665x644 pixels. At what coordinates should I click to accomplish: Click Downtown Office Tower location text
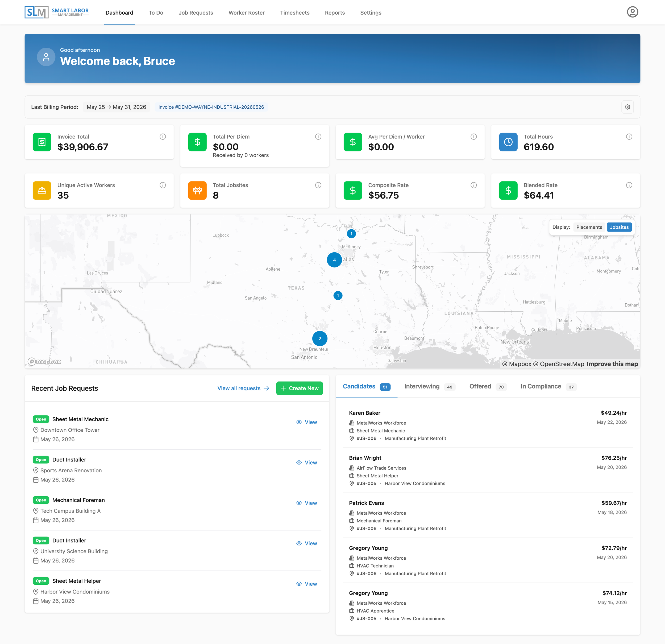70,430
